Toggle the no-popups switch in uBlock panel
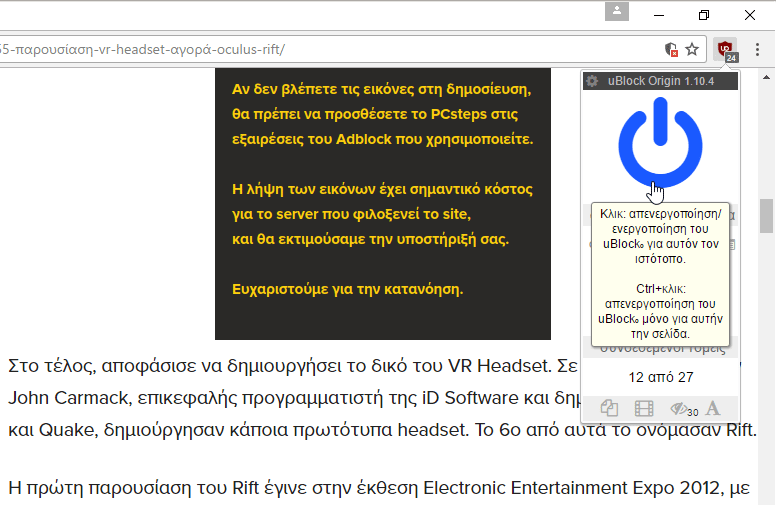776x505 pixels. pyautogui.click(x=609, y=409)
